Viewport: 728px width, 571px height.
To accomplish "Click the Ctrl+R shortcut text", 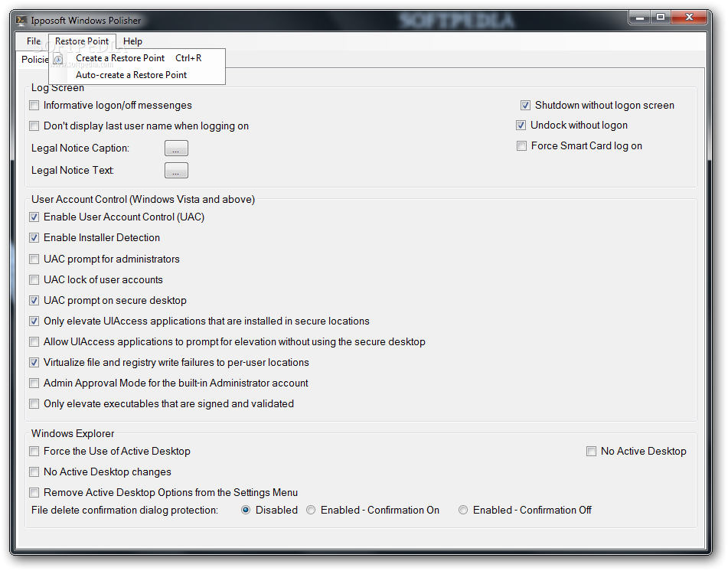I will (188, 58).
